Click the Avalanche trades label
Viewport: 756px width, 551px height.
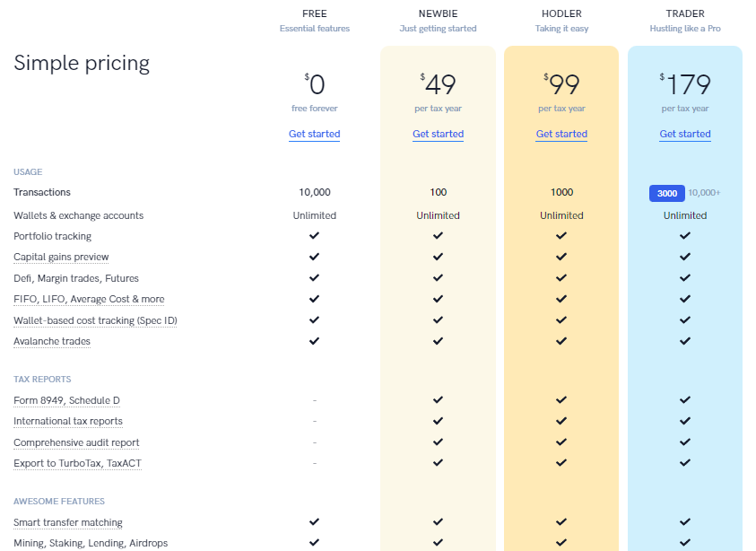pos(52,341)
